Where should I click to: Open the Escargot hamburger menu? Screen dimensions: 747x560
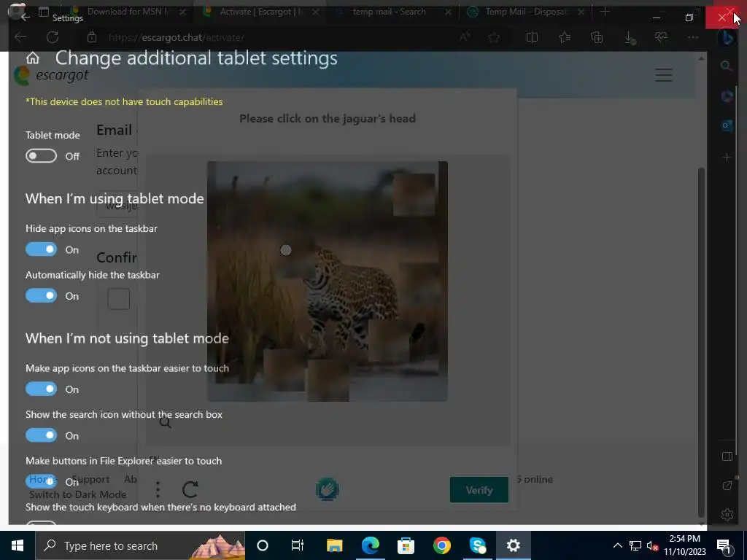click(x=663, y=75)
